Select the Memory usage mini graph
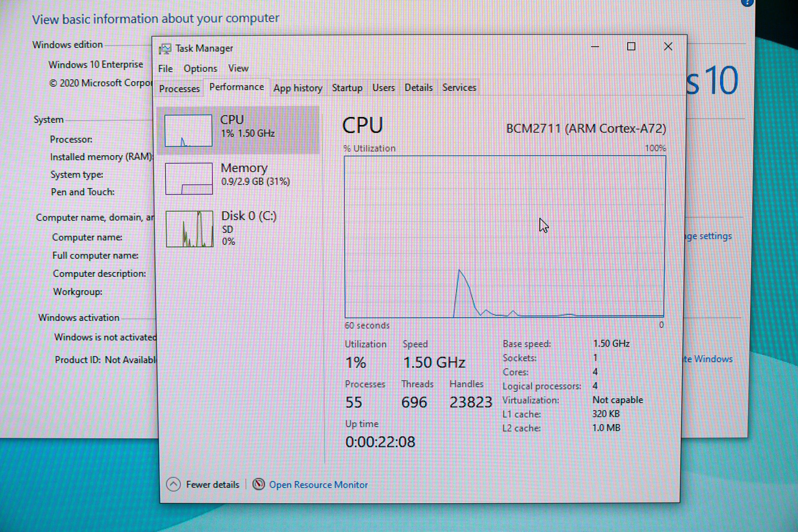This screenshot has height=532, width=798. [189, 179]
